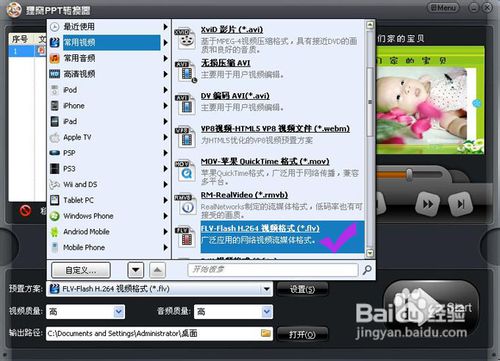Click the format list scrollbar thumb
This screenshot has height=361, width=500.
coord(370,102)
